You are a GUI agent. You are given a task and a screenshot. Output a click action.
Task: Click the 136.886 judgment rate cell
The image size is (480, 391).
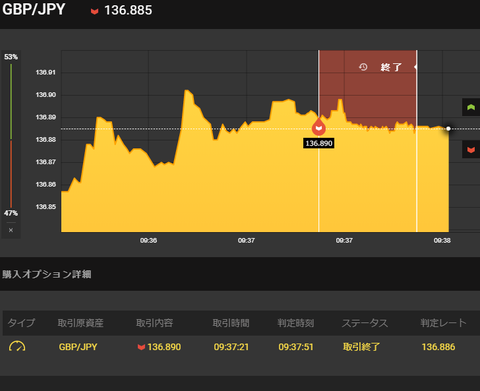click(x=438, y=347)
